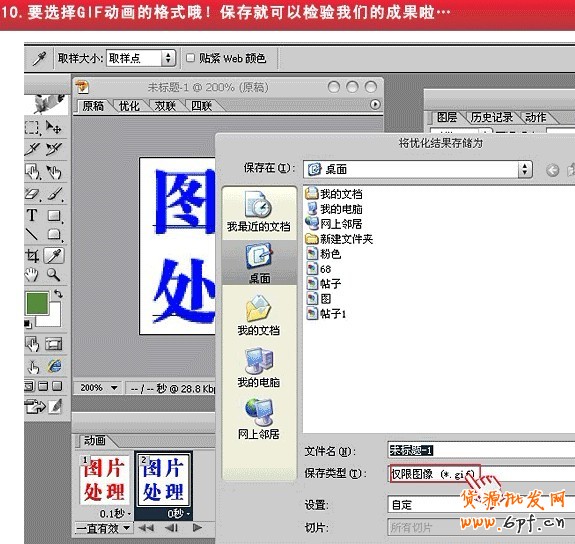Click the Swap Colors arrow icon

[x=58, y=294]
